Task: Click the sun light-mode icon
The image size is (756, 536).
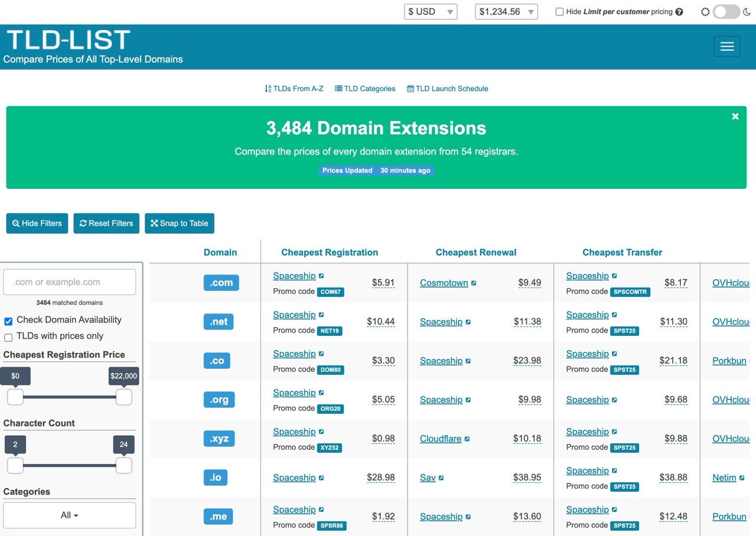Action: 705,12
